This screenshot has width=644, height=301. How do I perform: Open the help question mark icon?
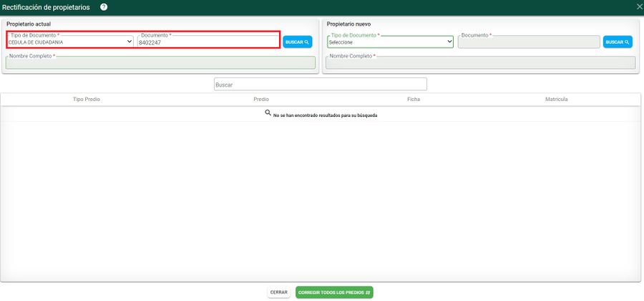(x=104, y=6)
